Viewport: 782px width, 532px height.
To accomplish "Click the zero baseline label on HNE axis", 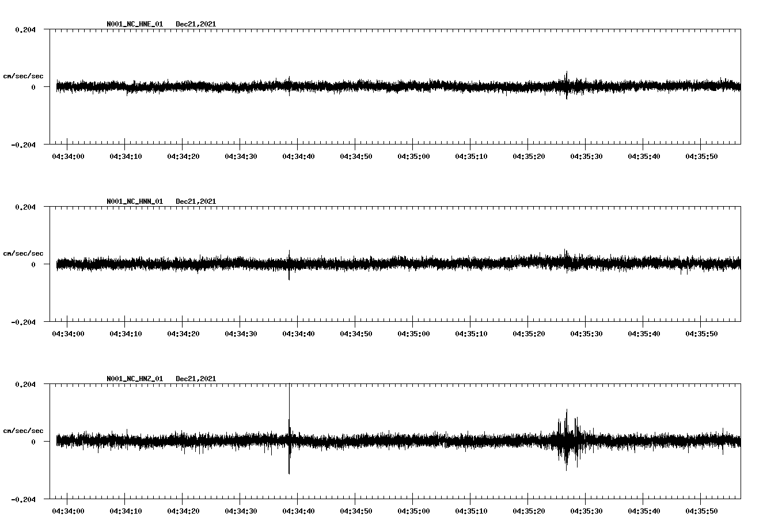I will tap(33, 87).
